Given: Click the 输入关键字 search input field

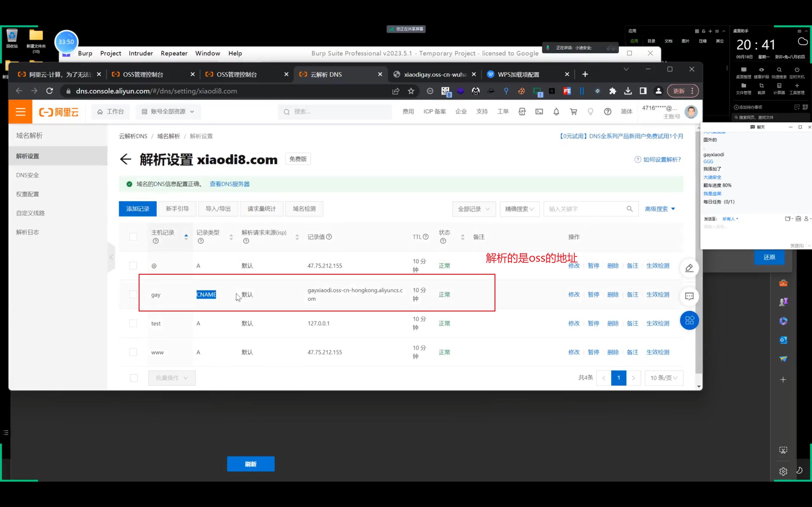Looking at the screenshot, I should pos(584,209).
